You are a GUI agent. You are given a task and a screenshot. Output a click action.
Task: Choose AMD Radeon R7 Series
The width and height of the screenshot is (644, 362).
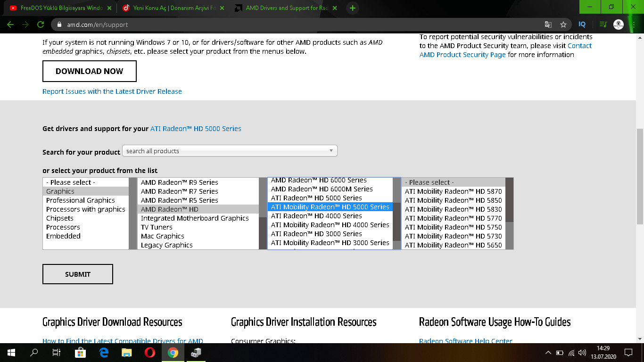tap(198, 191)
